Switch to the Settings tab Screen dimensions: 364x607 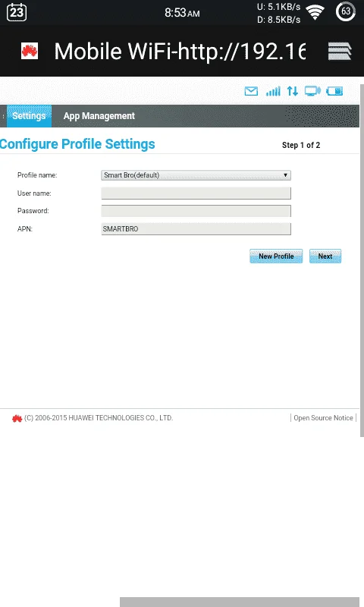(x=29, y=116)
